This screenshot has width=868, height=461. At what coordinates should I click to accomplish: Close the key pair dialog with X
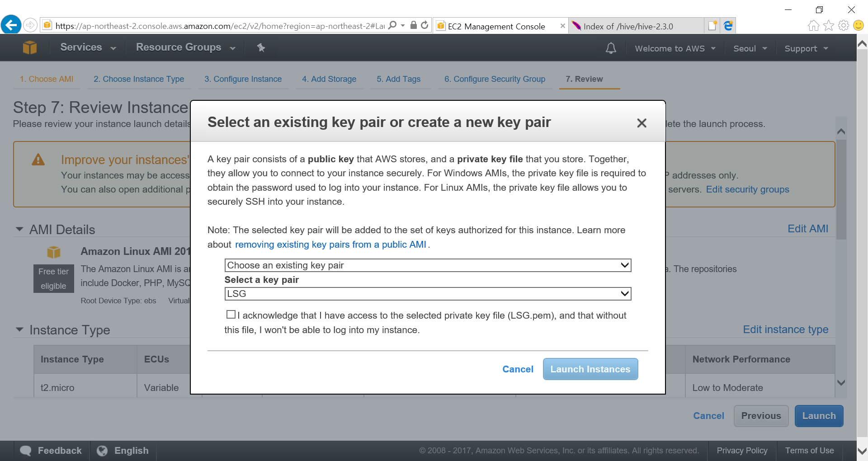click(x=642, y=123)
